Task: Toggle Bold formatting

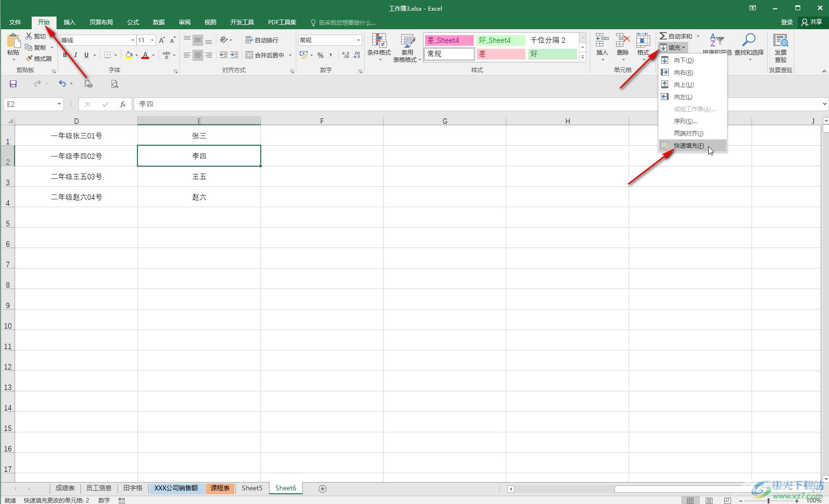Action: (65, 55)
